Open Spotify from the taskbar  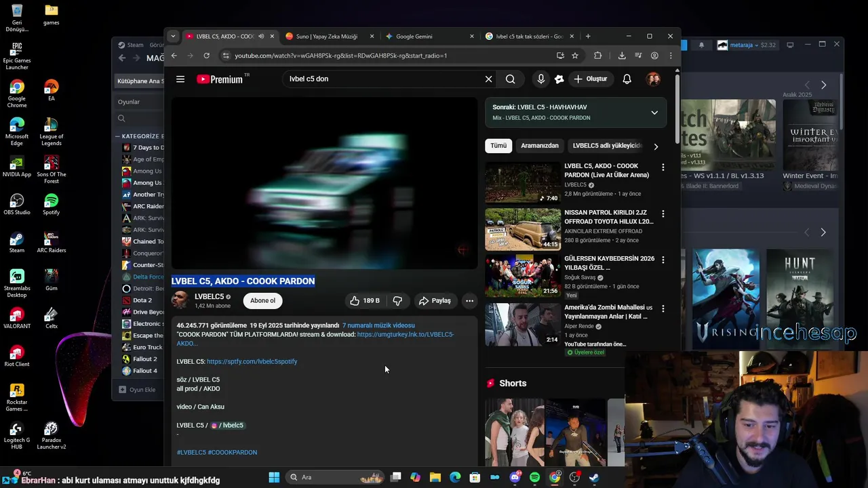tap(534, 477)
